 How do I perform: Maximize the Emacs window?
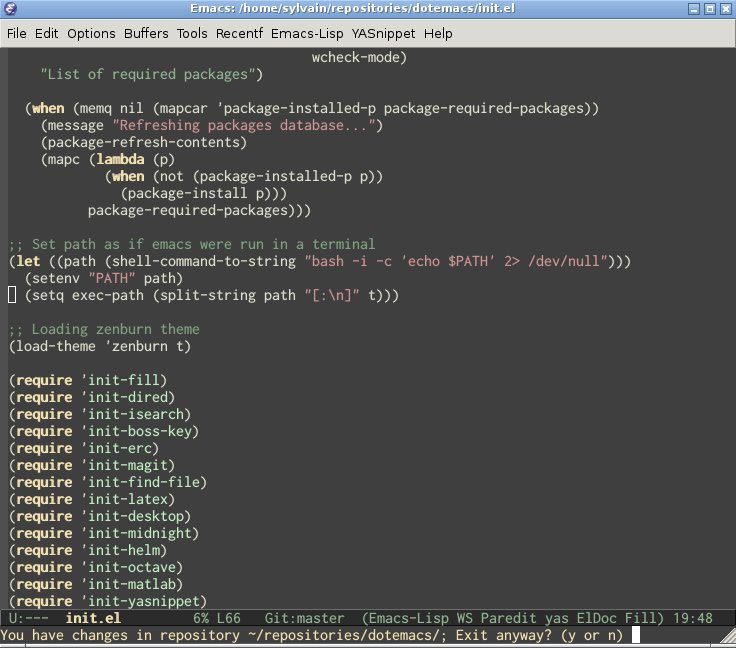[x=710, y=8]
